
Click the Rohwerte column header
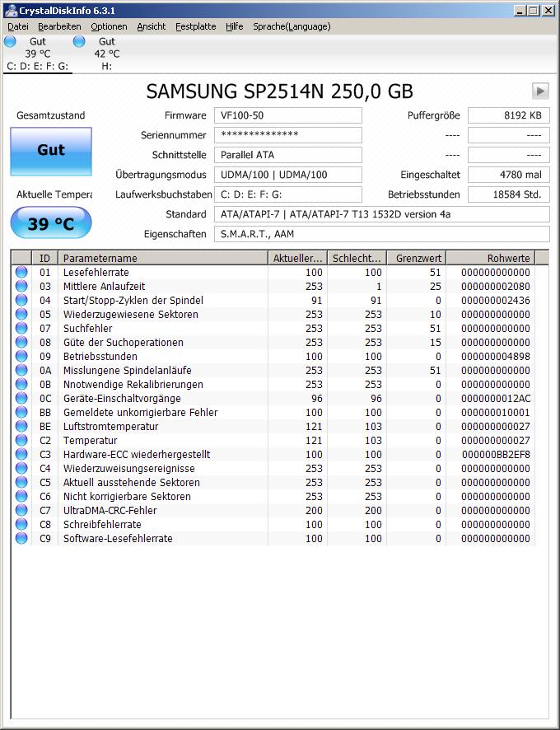click(491, 258)
